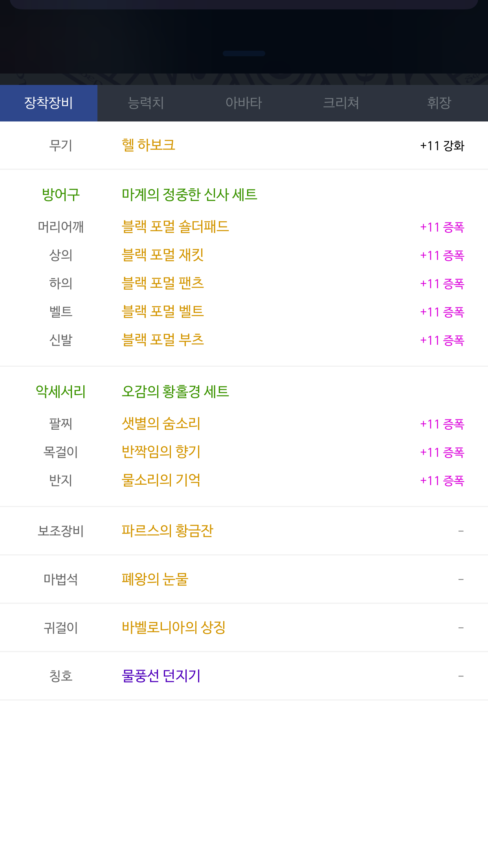Select the 블랙 포멀 벨트 item
The width and height of the screenshot is (488, 868).
pos(163,312)
